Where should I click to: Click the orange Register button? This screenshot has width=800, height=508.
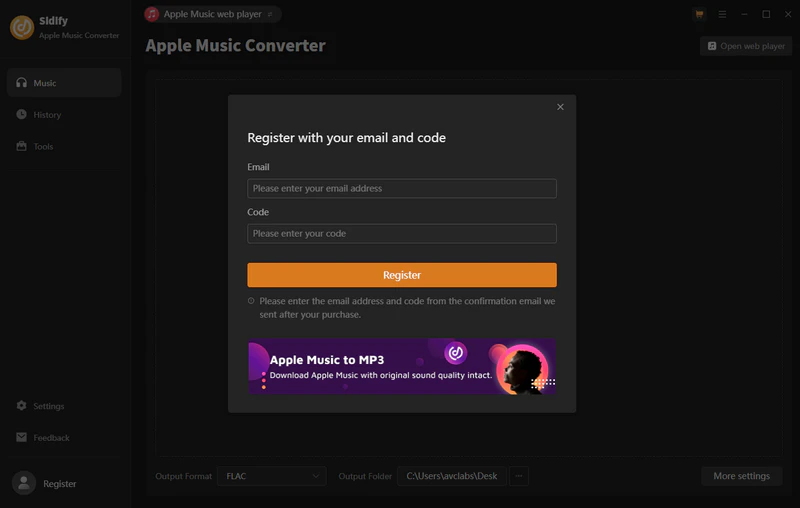click(x=402, y=275)
